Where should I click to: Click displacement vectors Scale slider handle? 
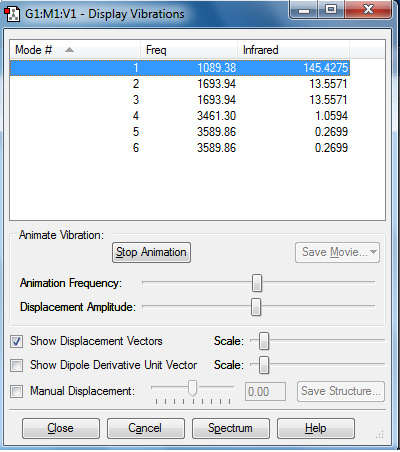(264, 341)
